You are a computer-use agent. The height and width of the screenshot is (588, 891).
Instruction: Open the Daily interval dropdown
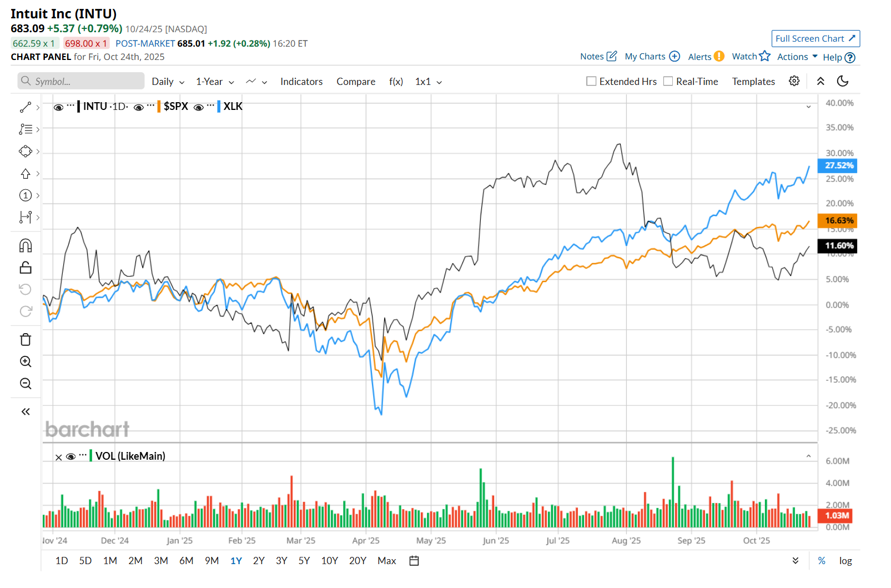168,82
